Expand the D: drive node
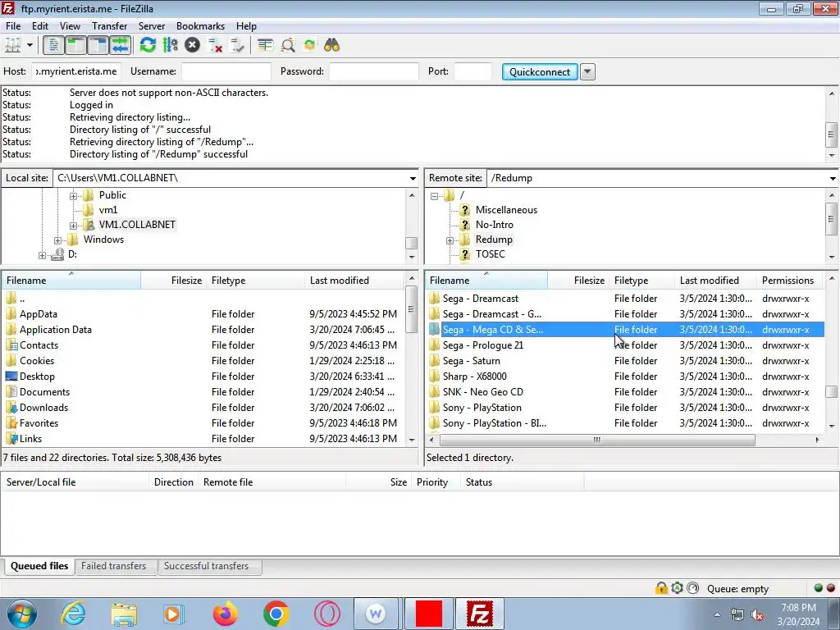The image size is (840, 630). point(43,256)
